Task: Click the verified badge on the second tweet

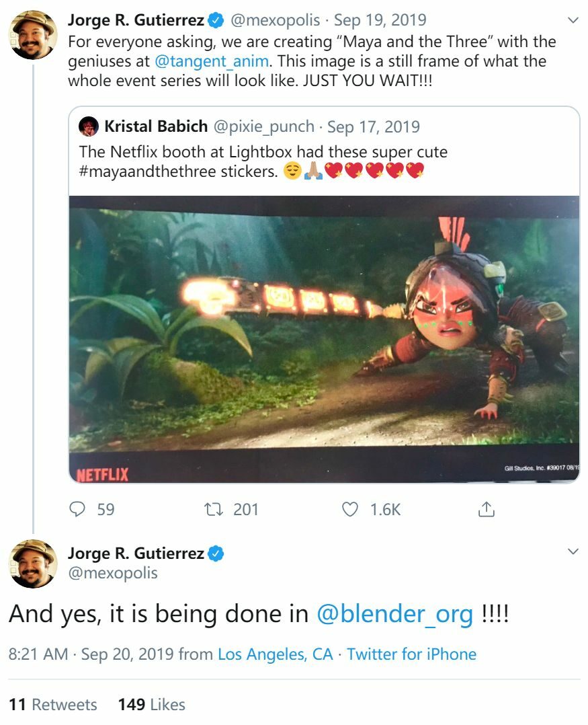Action: pyautogui.click(x=216, y=554)
